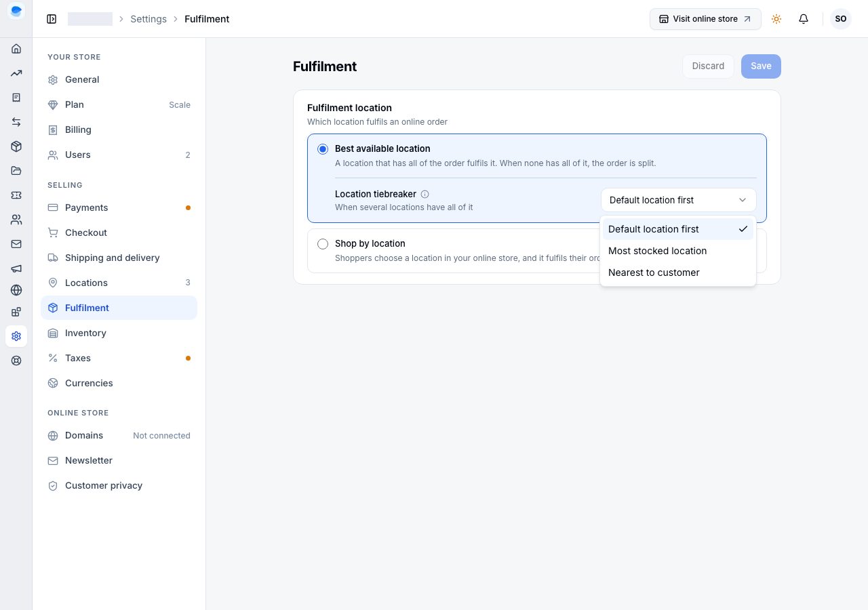Switch theme using the sun icon

(x=776, y=19)
